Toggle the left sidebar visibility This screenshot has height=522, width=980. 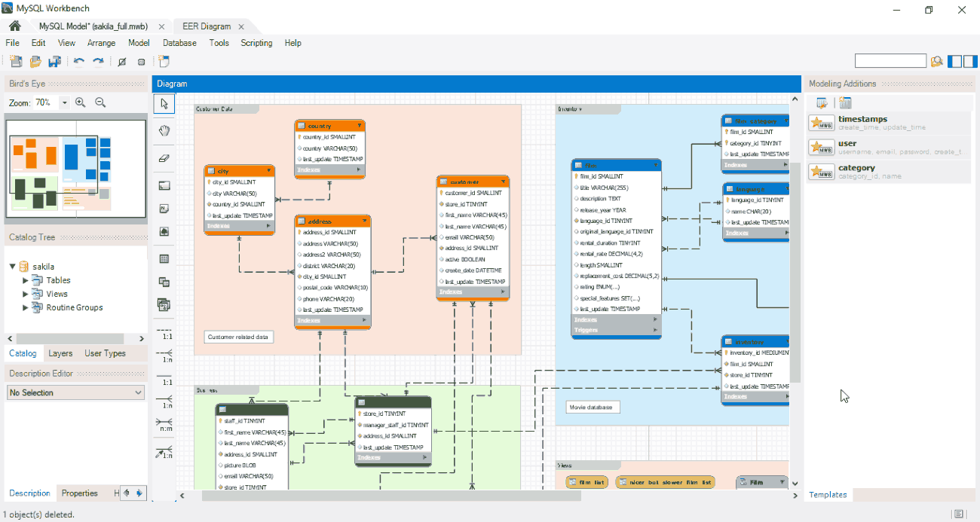[x=954, y=62]
